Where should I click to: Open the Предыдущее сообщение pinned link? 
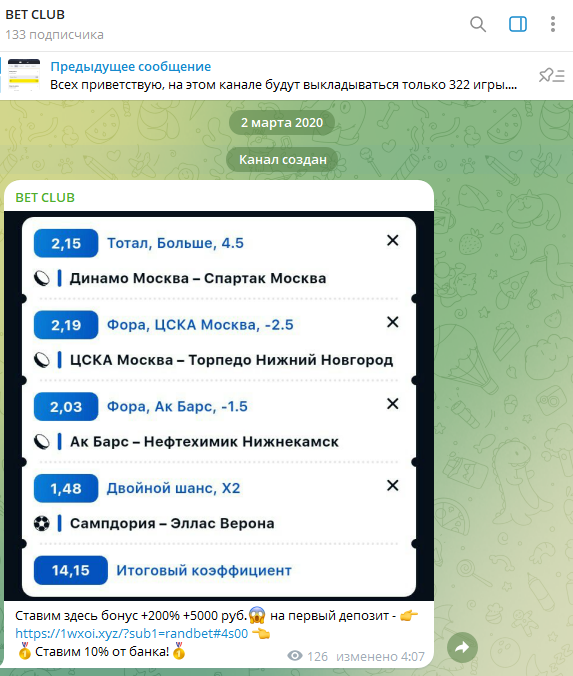[x=131, y=66]
